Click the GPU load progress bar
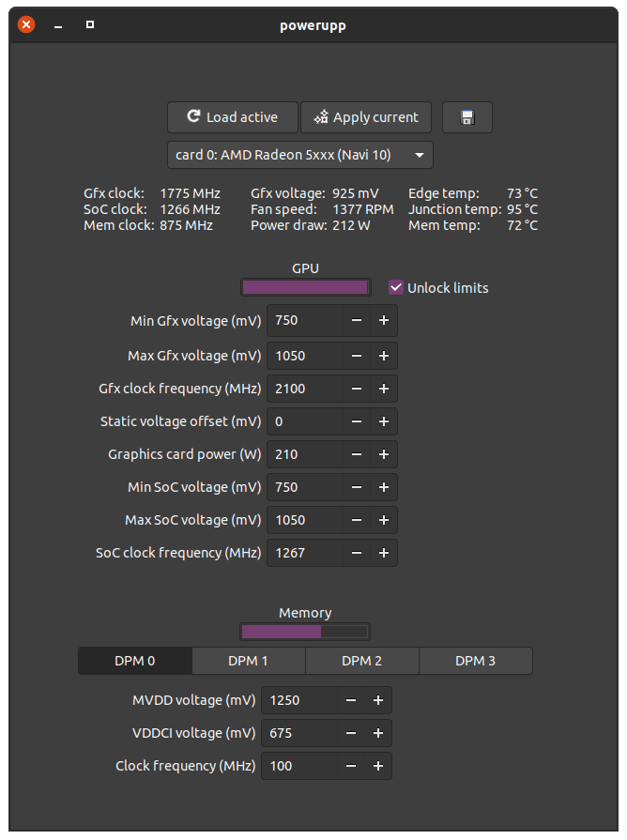This screenshot has width=627, height=840. 305,287
